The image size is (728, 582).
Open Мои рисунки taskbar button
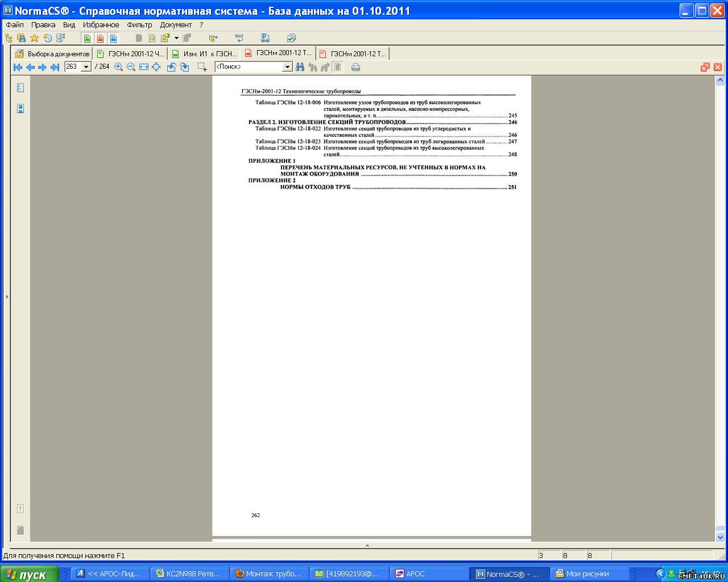point(589,574)
